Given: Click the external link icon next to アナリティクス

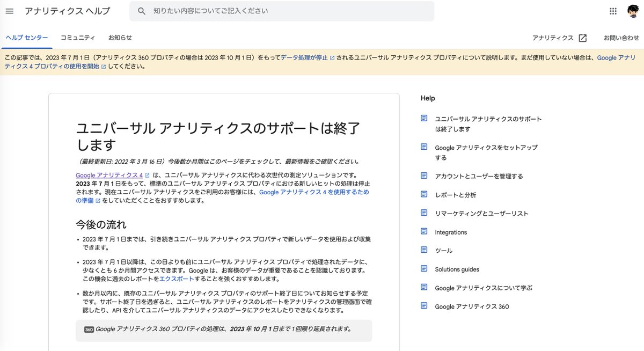Looking at the screenshot, I should (x=582, y=38).
